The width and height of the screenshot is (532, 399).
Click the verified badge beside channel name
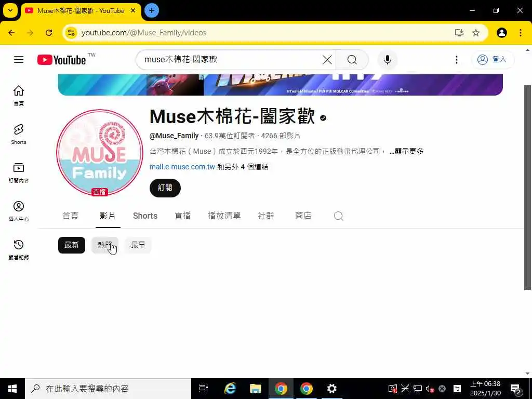click(323, 118)
